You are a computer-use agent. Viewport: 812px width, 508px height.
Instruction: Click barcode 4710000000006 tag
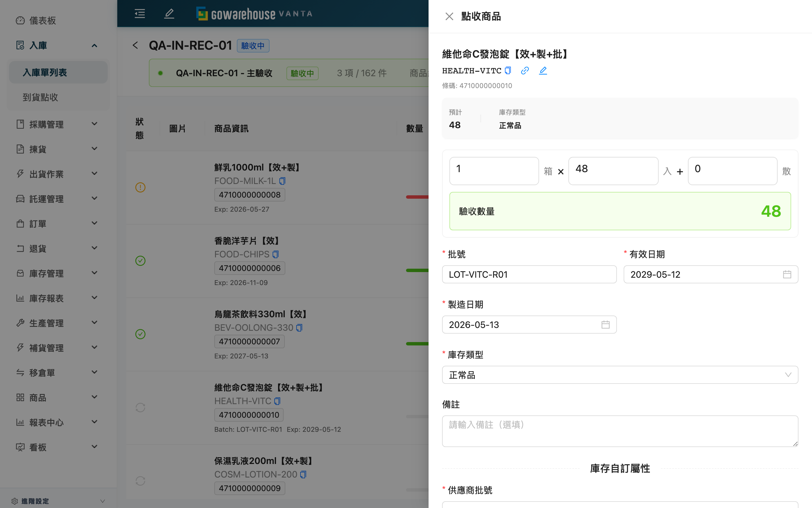tap(250, 268)
